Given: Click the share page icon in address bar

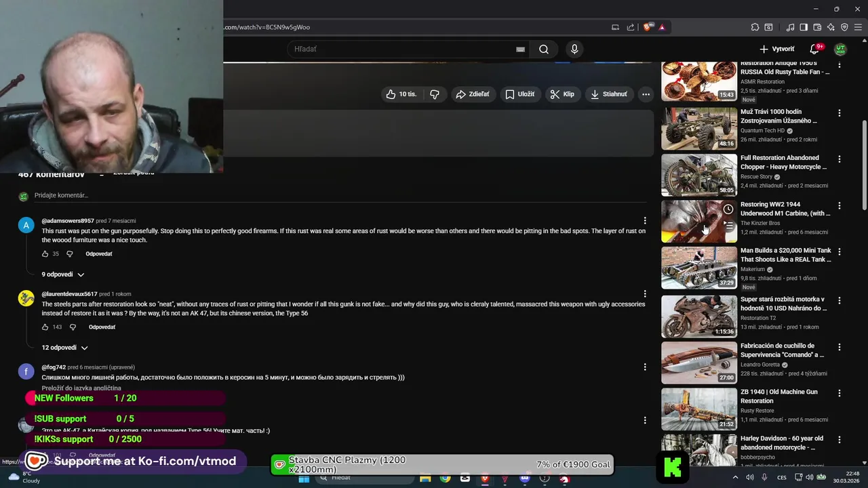Looking at the screenshot, I should click(631, 27).
